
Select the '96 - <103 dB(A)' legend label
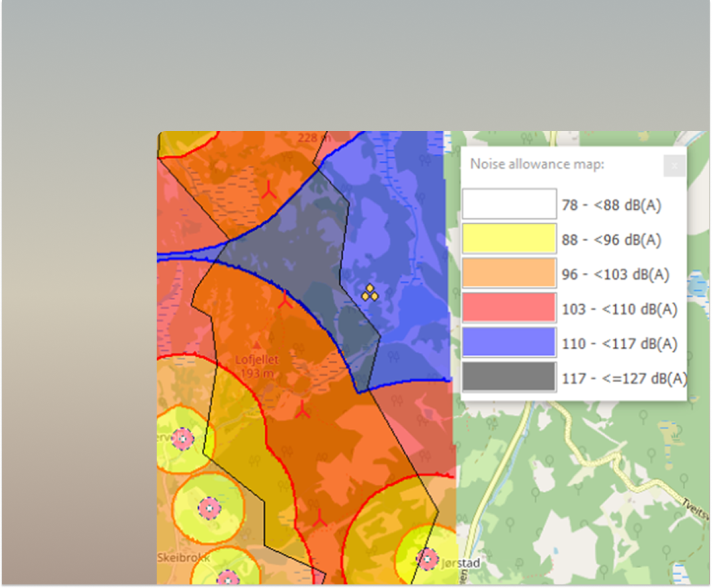coord(616,274)
